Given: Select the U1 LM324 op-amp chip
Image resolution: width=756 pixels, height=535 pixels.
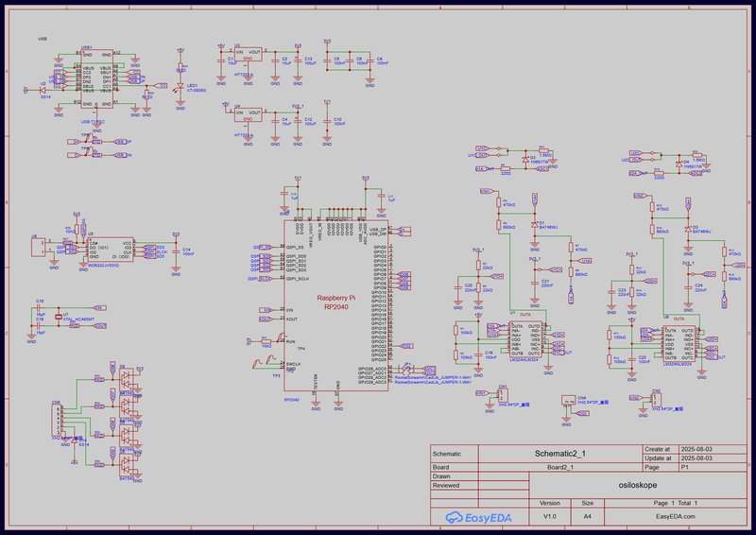Looking at the screenshot, I should (525, 339).
